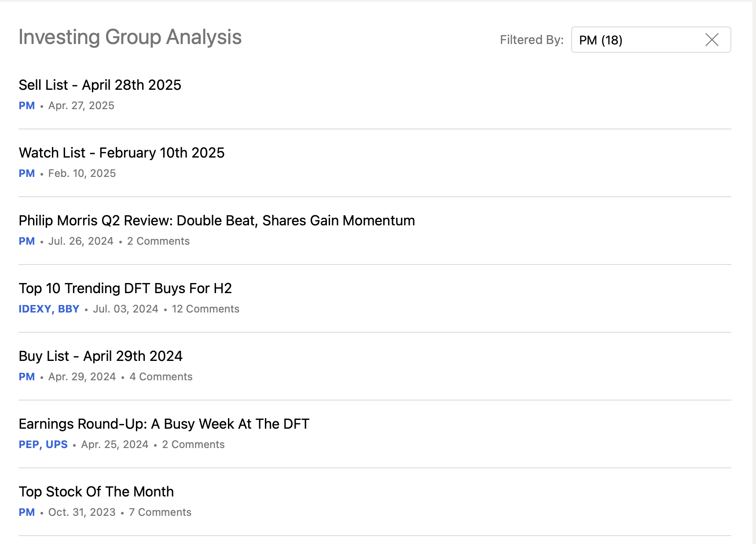Select the BBY ticker link
Image resolution: width=756 pixels, height=544 pixels.
click(x=69, y=309)
